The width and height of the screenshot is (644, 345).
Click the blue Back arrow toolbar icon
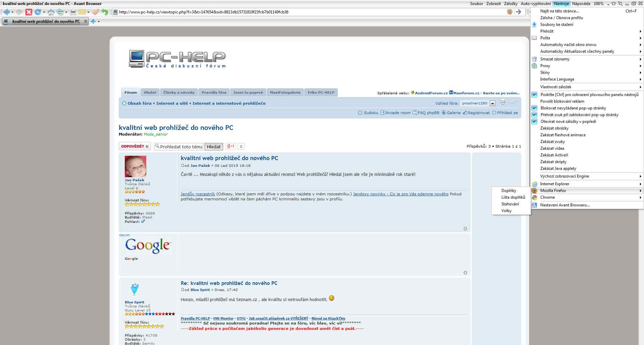pos(6,12)
